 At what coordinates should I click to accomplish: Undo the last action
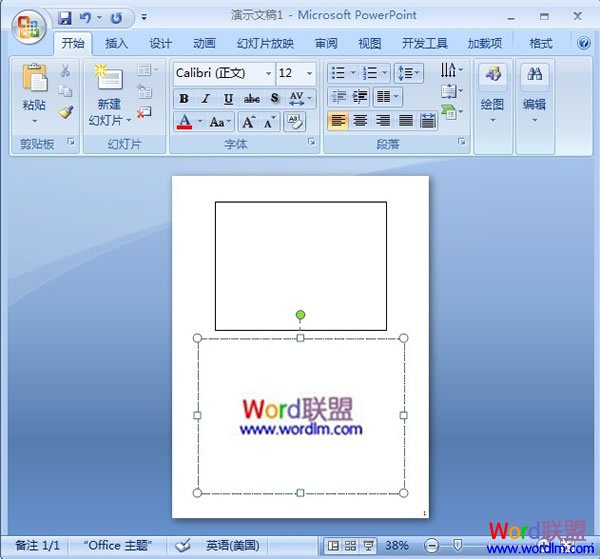pyautogui.click(x=85, y=18)
